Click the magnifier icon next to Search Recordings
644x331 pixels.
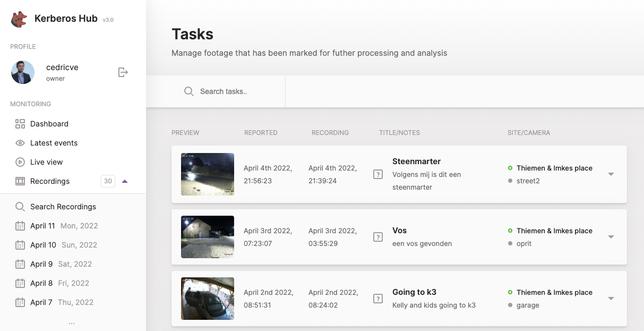(20, 206)
